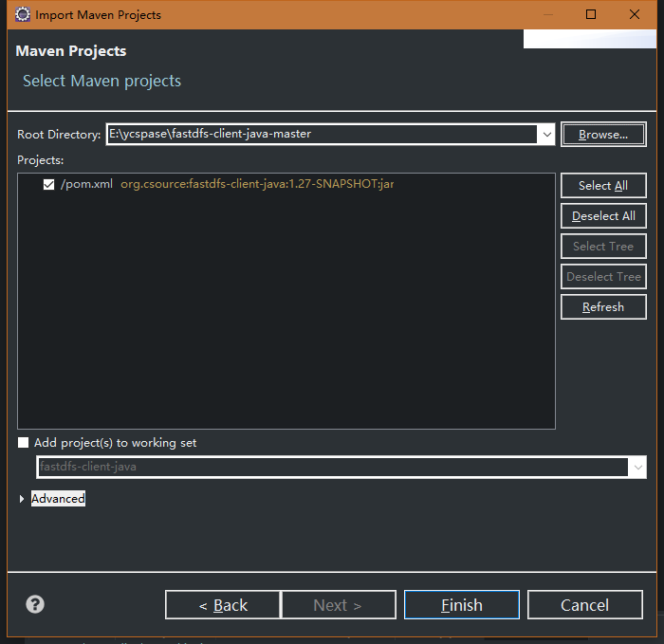This screenshot has width=664, height=644.
Task: Cancel the Import Maven Projects dialog
Action: pos(585,604)
